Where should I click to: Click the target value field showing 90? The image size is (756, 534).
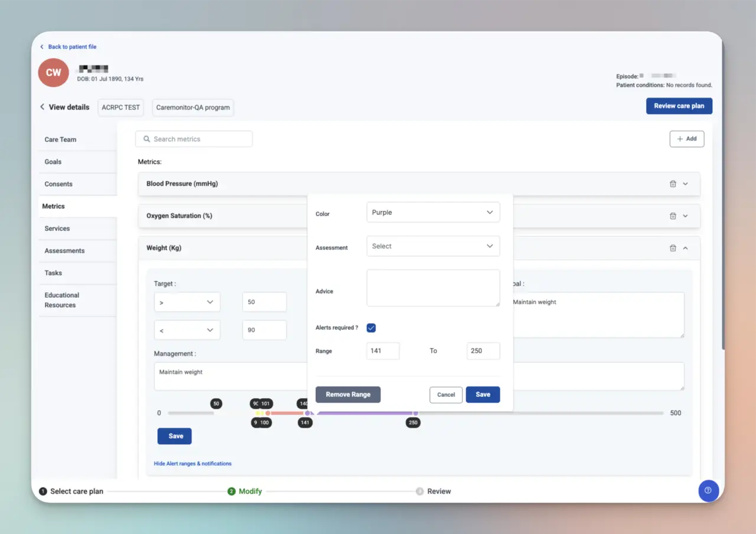265,330
